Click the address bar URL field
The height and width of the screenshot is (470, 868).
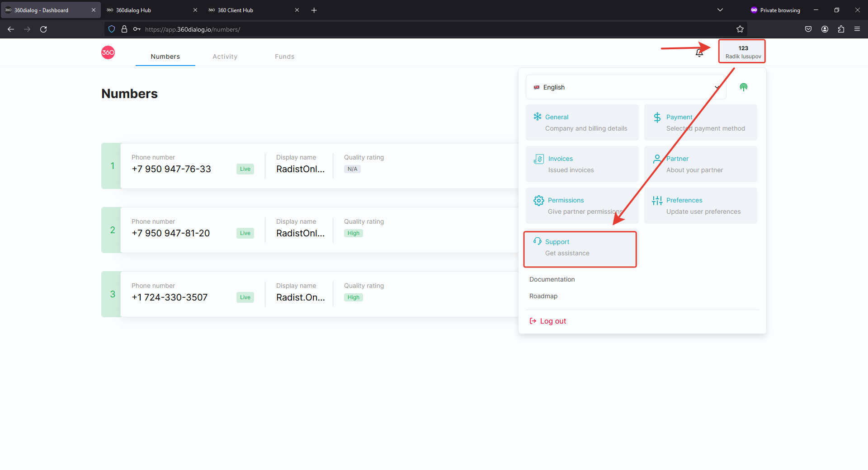tap(425, 29)
